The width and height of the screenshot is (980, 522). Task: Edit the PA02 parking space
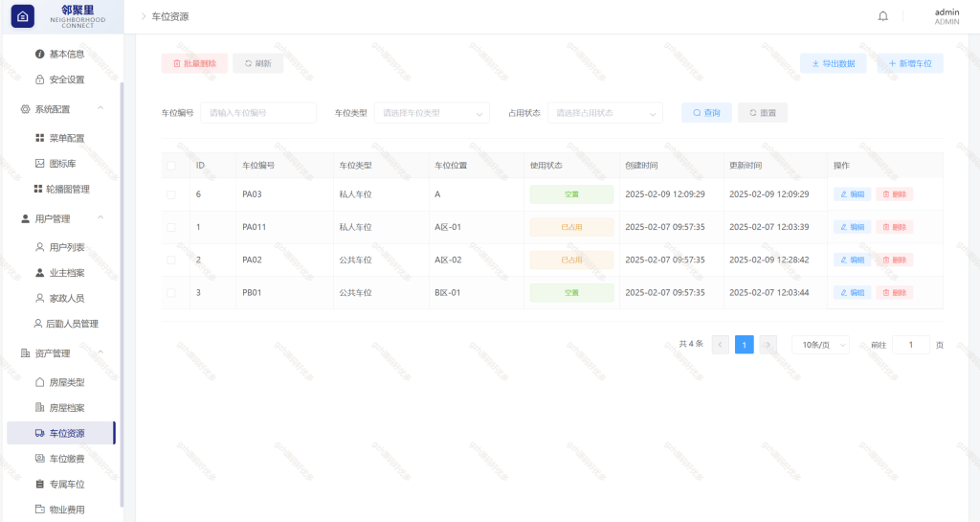point(853,260)
